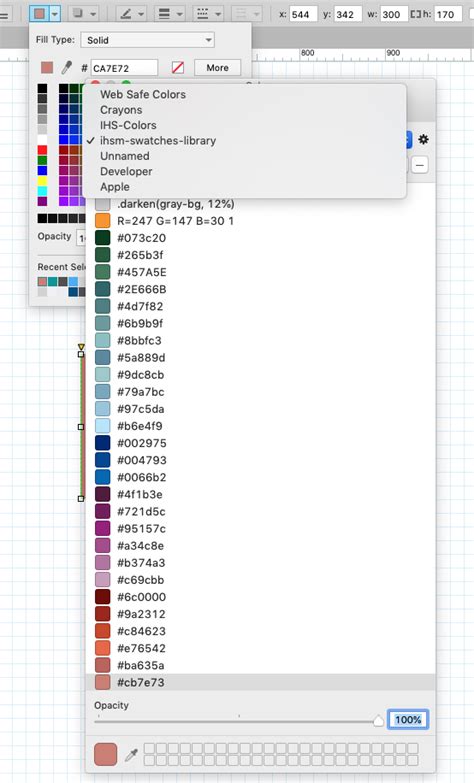Select swatch #073c20
474x783 pixels.
[260, 238]
